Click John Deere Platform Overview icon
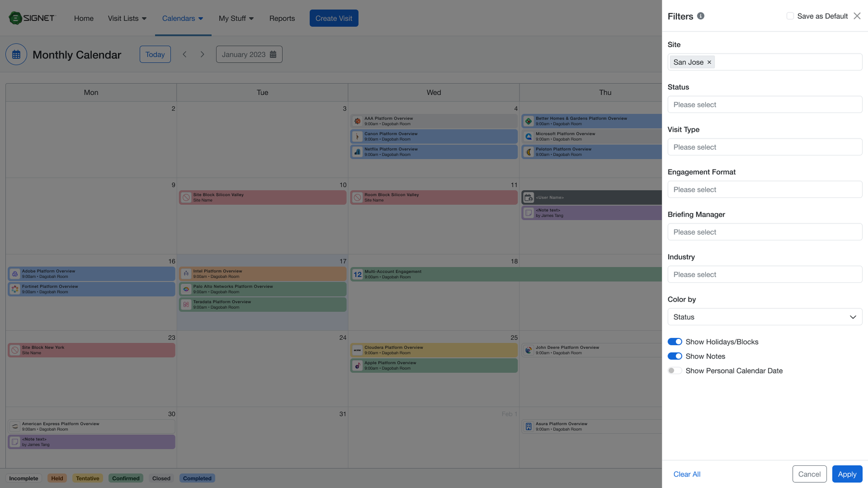 (x=528, y=350)
